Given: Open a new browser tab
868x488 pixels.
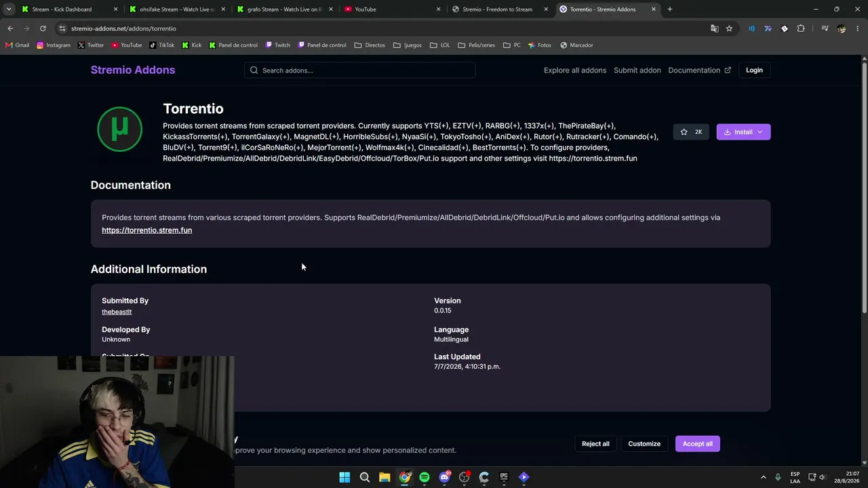Looking at the screenshot, I should point(669,9).
